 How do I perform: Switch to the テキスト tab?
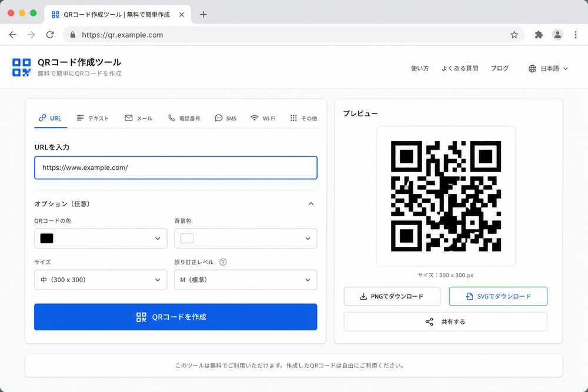[x=93, y=119]
